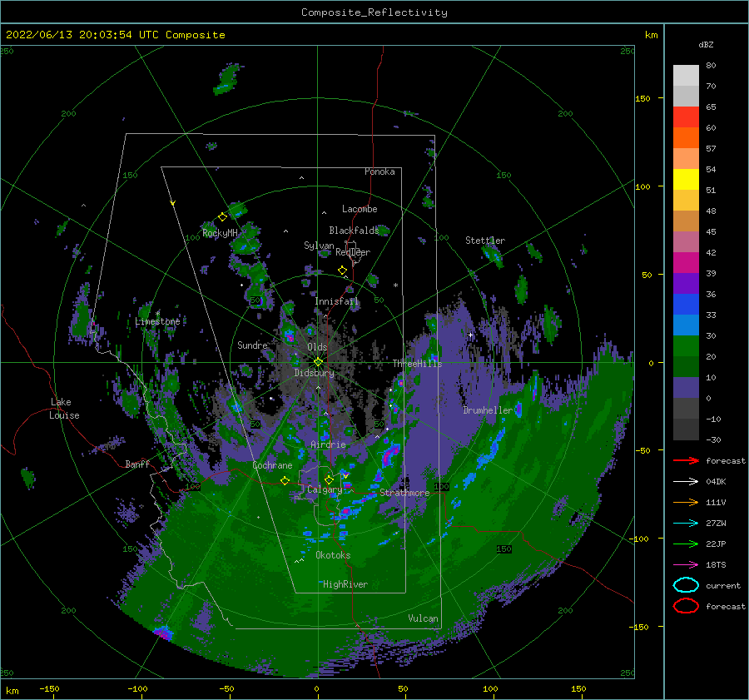Viewport: 749px width, 700px height.
Task: Click the magenta 18TS arrow in legend
Action: (686, 565)
